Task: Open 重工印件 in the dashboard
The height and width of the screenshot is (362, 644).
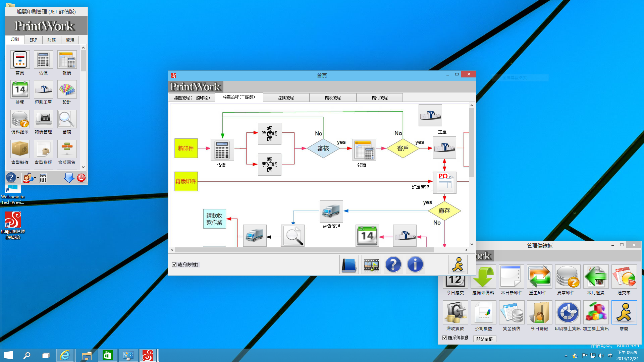Action: (539, 277)
